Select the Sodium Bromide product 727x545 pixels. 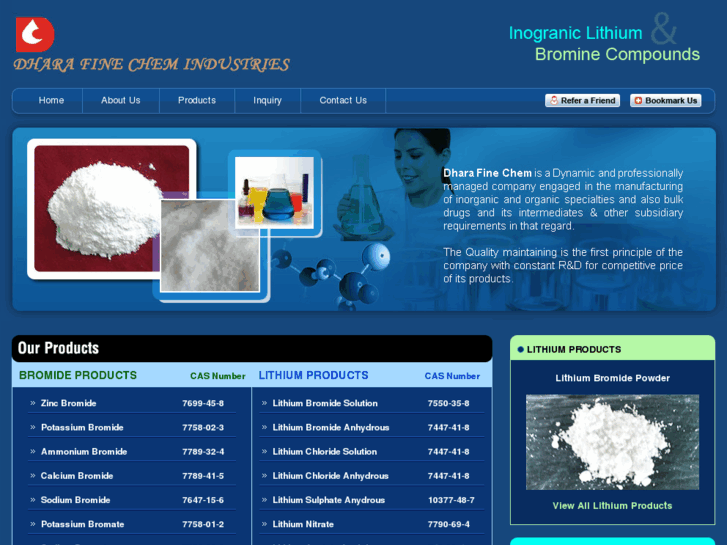point(76,500)
